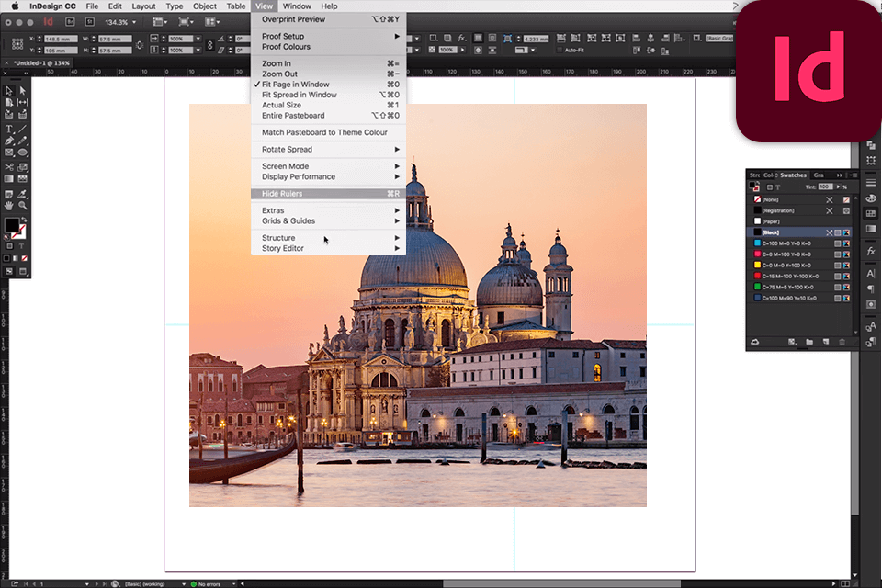Screen dimensions: 882x588
Task: Enable Overprint Preview option
Action: [x=293, y=19]
